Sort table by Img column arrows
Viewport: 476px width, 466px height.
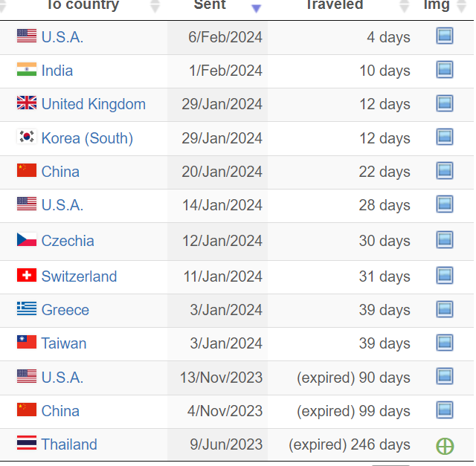(x=461, y=6)
